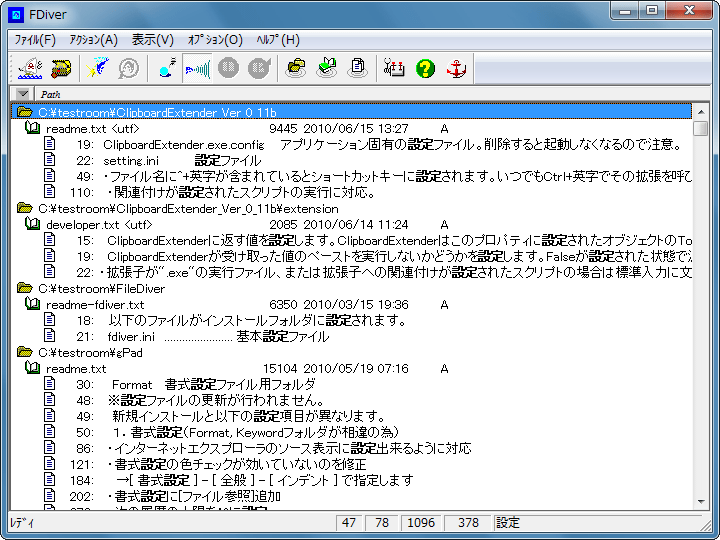The image size is (720, 540).
Task: Click document icon of setting.ini line 22
Action: pyautogui.click(x=50, y=160)
